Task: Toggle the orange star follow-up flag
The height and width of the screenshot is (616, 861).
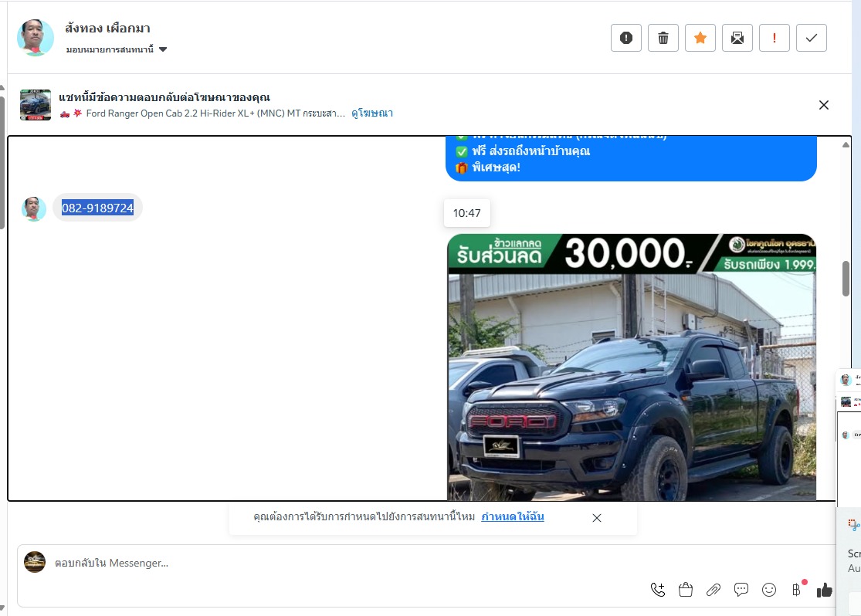Action: (x=700, y=38)
